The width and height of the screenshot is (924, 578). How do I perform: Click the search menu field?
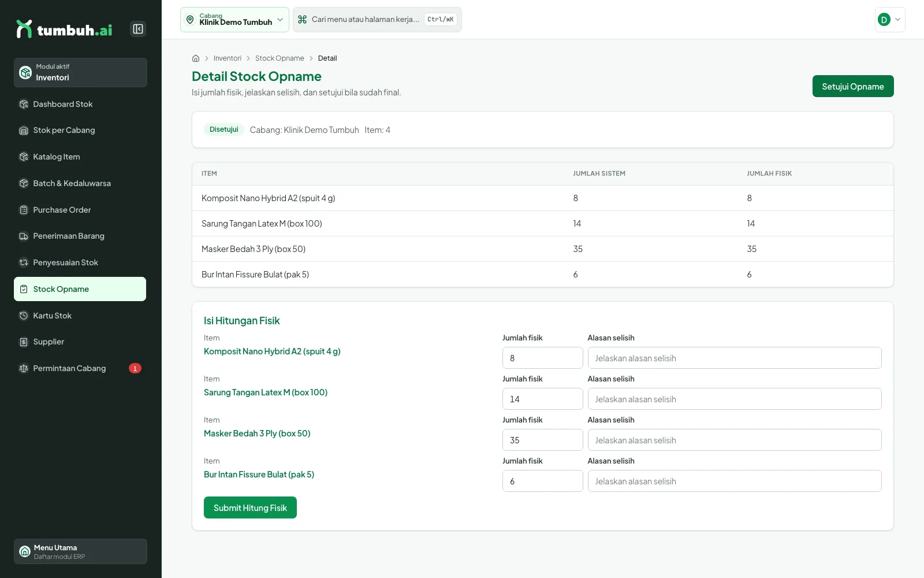pyautogui.click(x=377, y=20)
